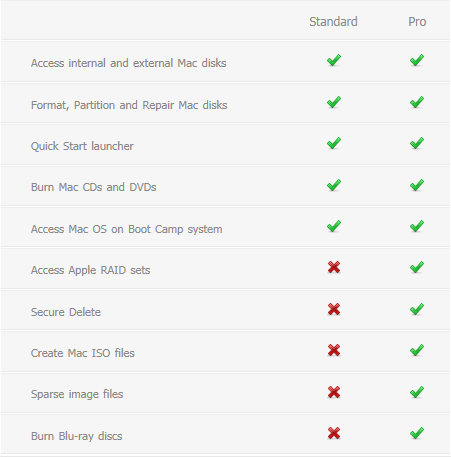451x457 pixels.
Task: Click red X in Secure Delete row
Action: point(334,309)
